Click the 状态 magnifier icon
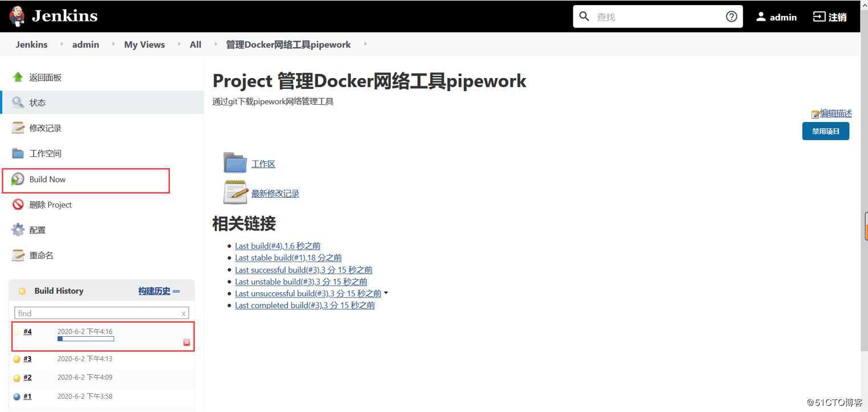 [x=18, y=103]
